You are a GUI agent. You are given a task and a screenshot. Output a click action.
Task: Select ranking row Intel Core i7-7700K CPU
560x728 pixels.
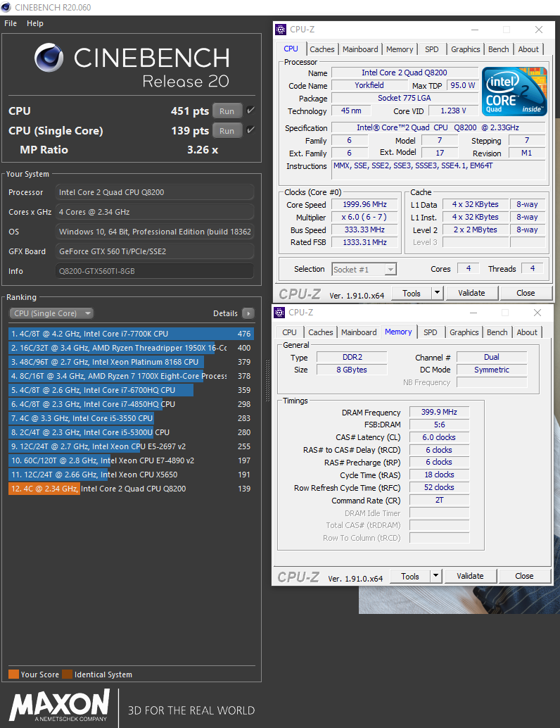pyautogui.click(x=131, y=334)
